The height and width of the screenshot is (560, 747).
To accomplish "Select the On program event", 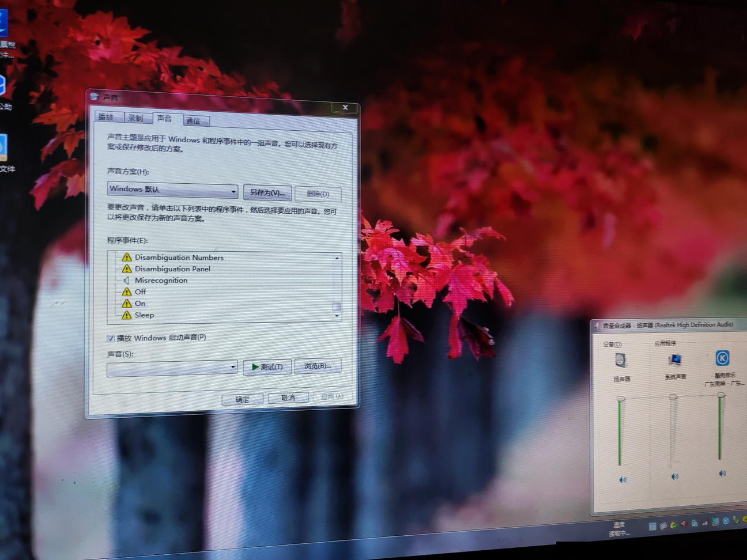I will pyautogui.click(x=140, y=304).
